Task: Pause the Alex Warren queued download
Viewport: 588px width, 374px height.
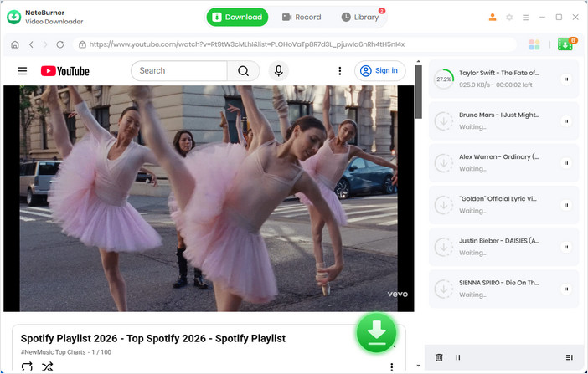Action: click(x=566, y=163)
